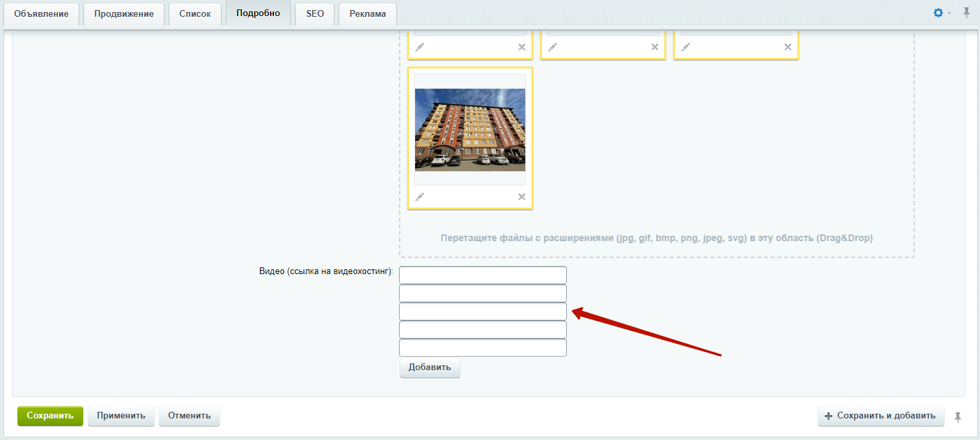The width and height of the screenshot is (980, 440).
Task: Focus the third video link input field
Action: pyautogui.click(x=482, y=312)
